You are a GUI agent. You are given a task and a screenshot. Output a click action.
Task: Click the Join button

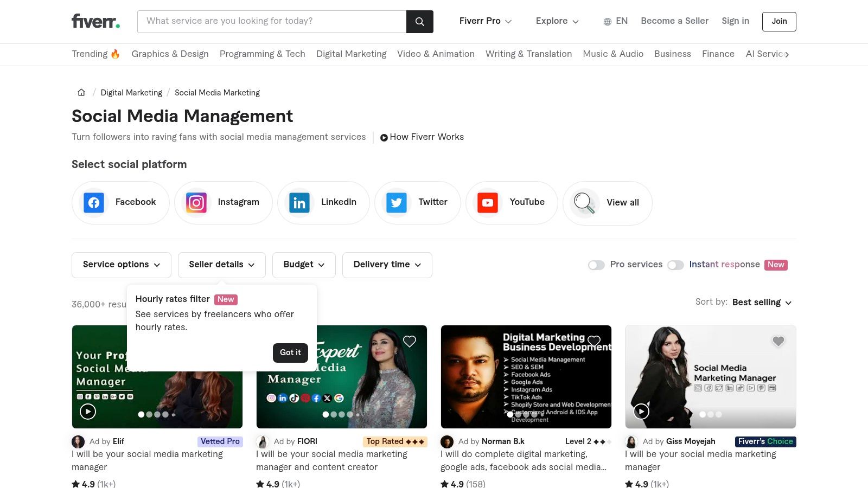[x=779, y=21]
